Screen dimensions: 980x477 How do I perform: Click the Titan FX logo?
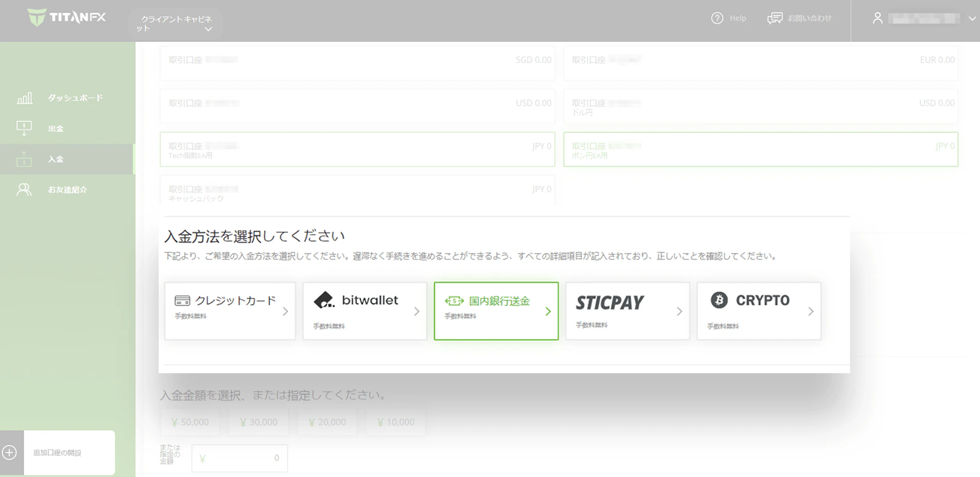point(67,17)
